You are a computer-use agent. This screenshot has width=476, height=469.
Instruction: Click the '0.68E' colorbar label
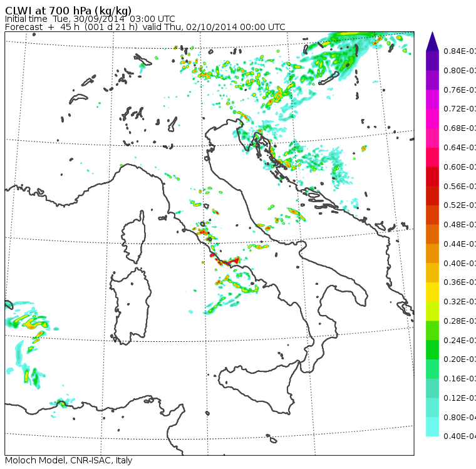[460, 128]
